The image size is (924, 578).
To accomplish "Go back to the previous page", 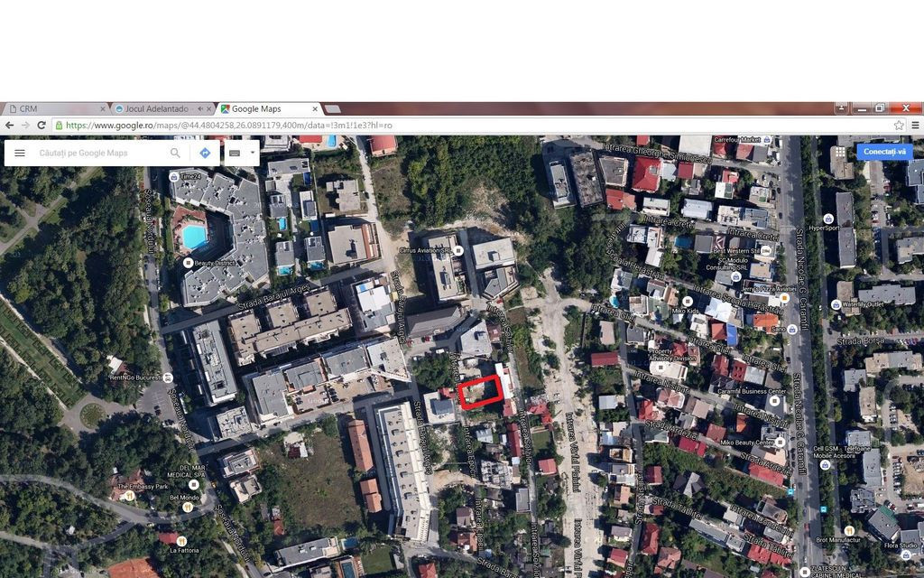I will pos(9,126).
